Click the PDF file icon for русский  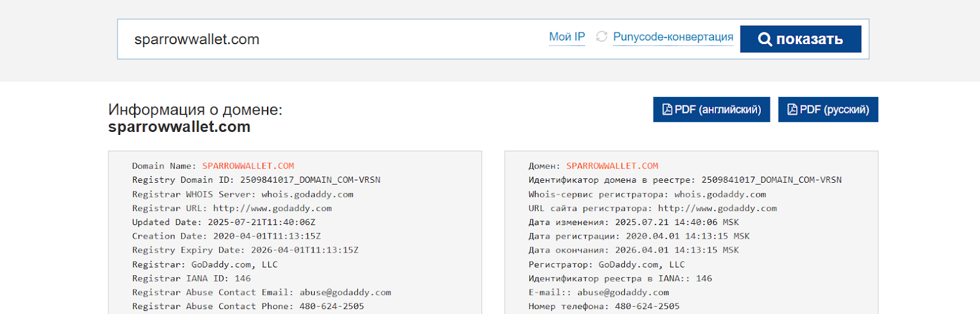(x=792, y=110)
